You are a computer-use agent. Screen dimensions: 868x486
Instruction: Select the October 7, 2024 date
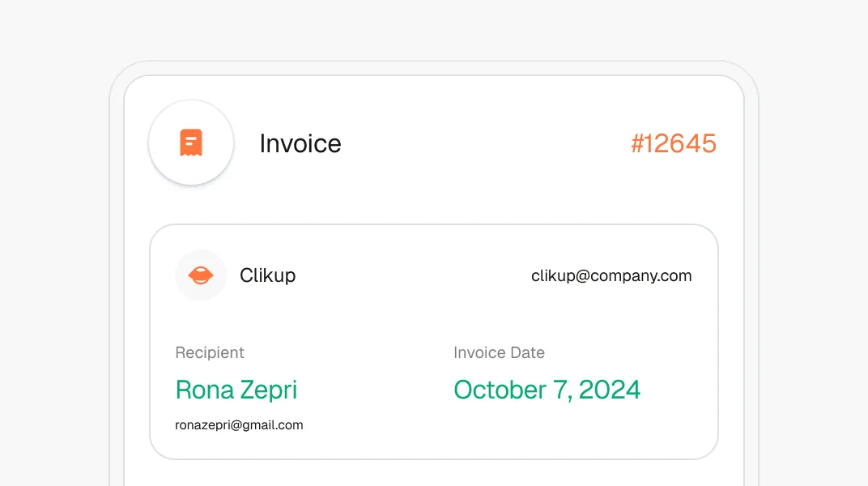[x=547, y=390]
